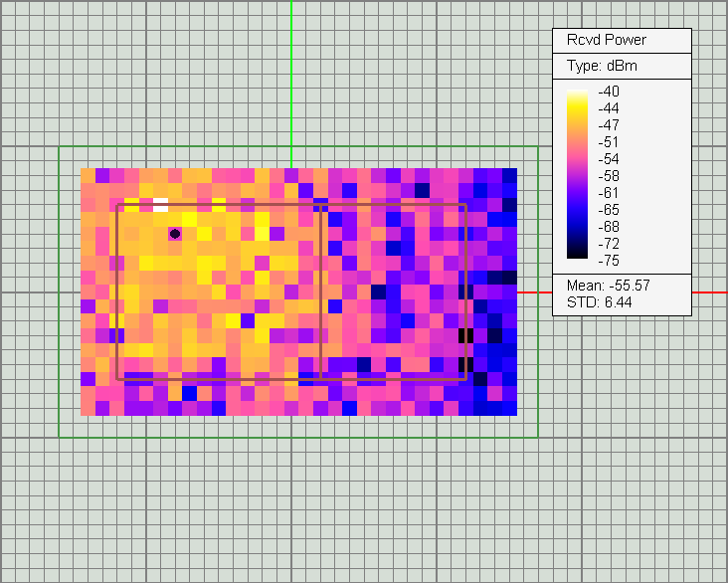Click the -75 legend scale value
This screenshot has width=728, height=583.
(x=609, y=261)
